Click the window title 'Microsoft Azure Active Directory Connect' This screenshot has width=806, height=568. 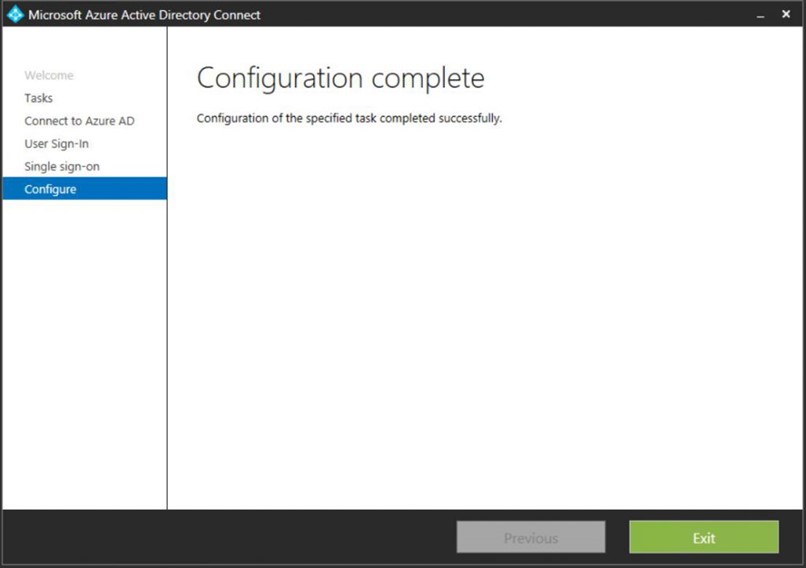(144, 15)
